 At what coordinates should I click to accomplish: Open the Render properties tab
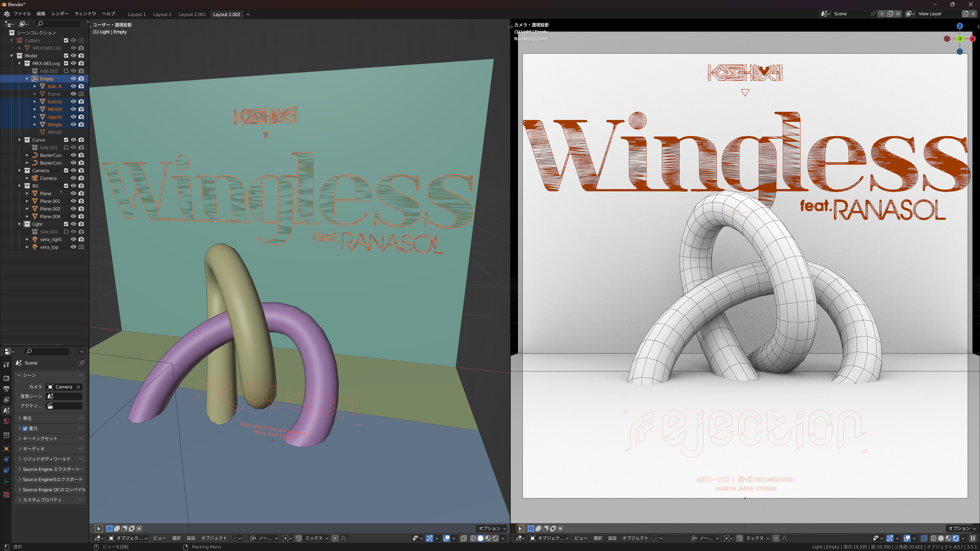(x=6, y=378)
